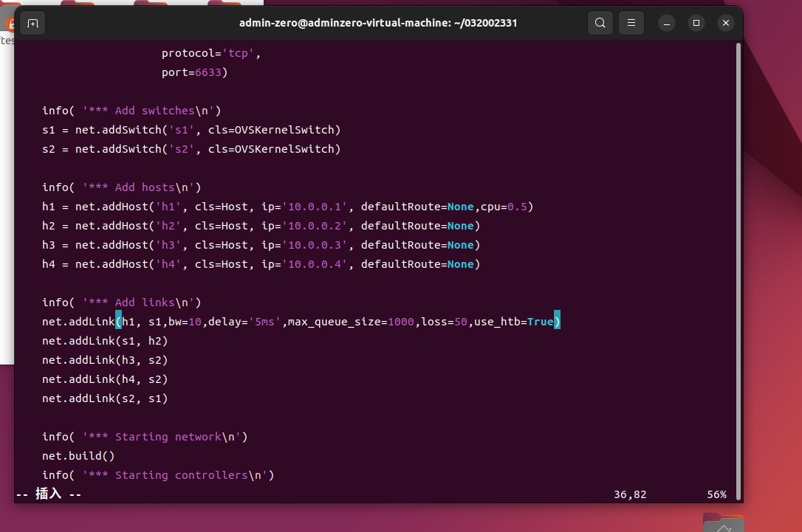Click cpu=0.5 on the h1 line

pyautogui.click(x=504, y=207)
